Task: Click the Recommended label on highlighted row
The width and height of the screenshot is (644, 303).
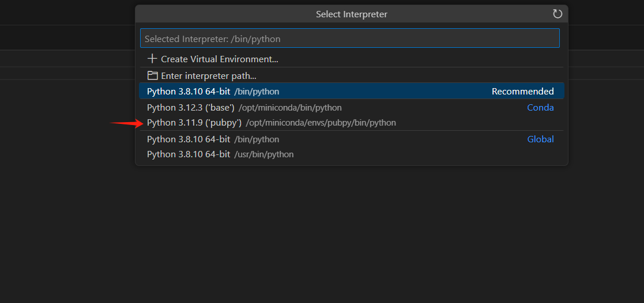Action: point(522,92)
